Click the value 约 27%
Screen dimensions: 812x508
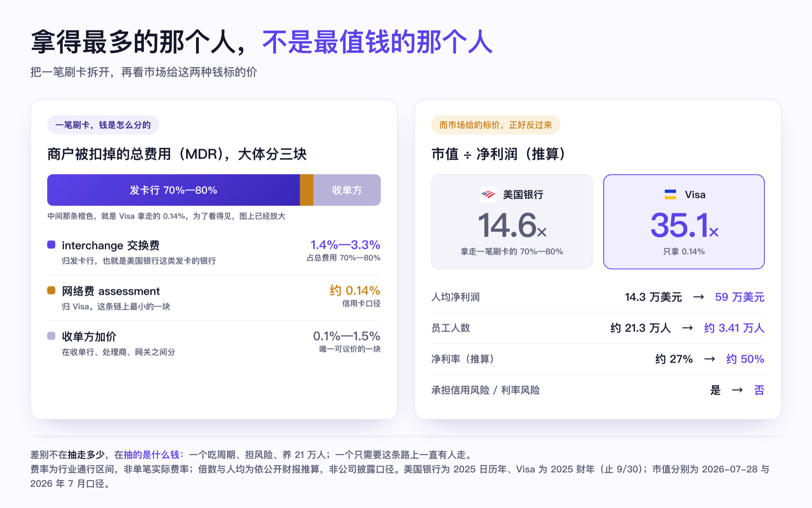pos(674,359)
